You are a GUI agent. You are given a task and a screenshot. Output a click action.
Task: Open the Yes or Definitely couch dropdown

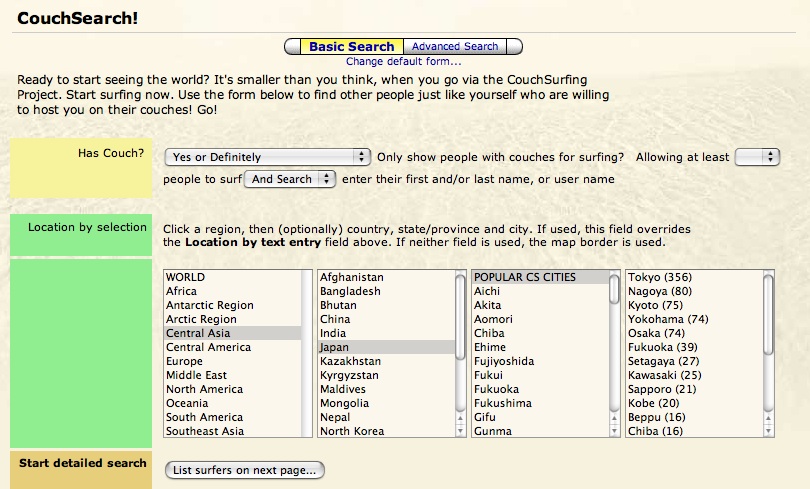coord(268,157)
